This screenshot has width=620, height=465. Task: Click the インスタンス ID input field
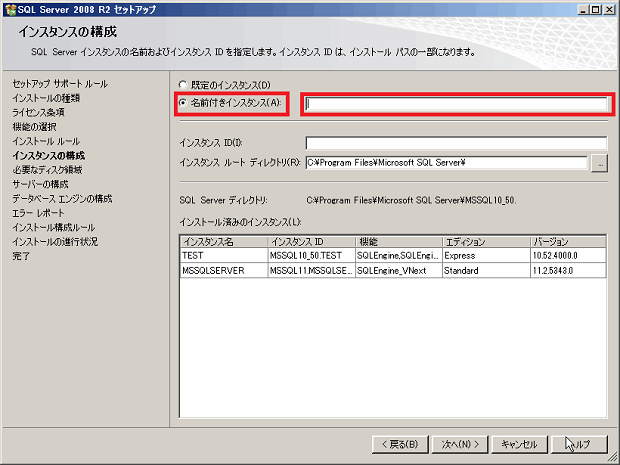pyautogui.click(x=456, y=143)
